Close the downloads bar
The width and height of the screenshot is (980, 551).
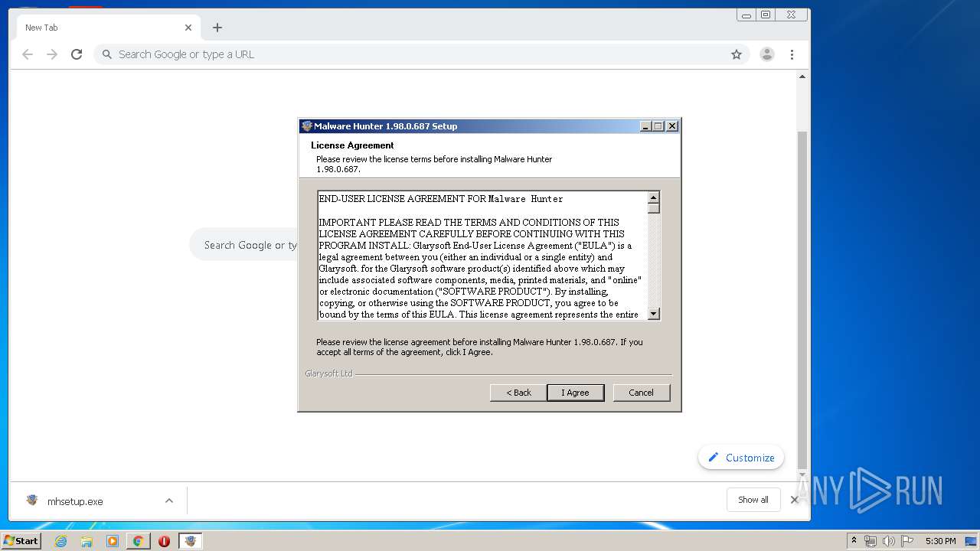(795, 500)
